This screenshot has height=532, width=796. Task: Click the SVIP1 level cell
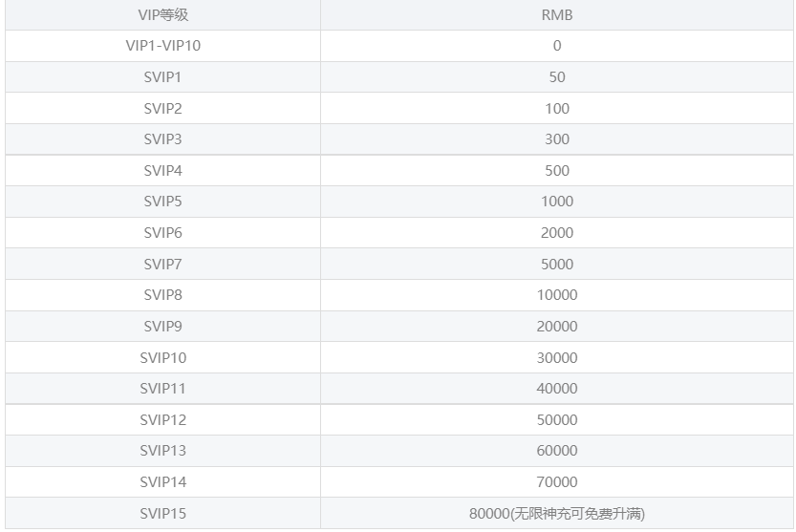(162, 77)
